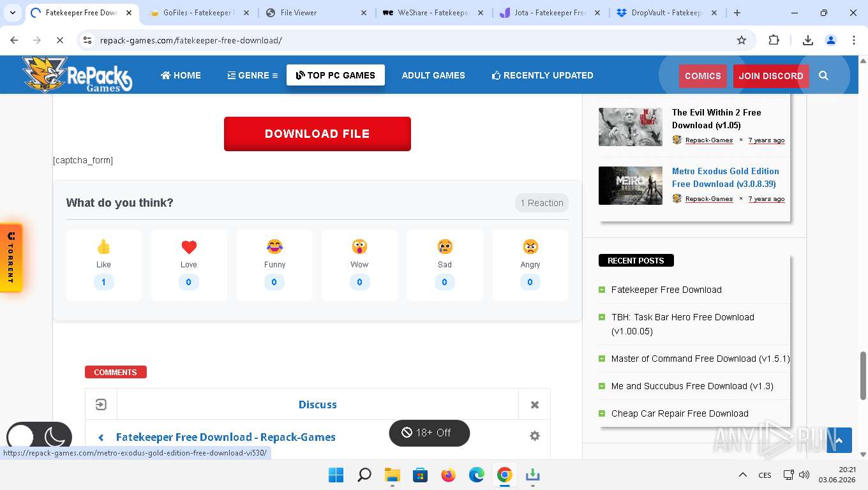This screenshot has width=868, height=490.
Task: Open TBH: Task Bar Hero Free Download post
Action: (682, 324)
